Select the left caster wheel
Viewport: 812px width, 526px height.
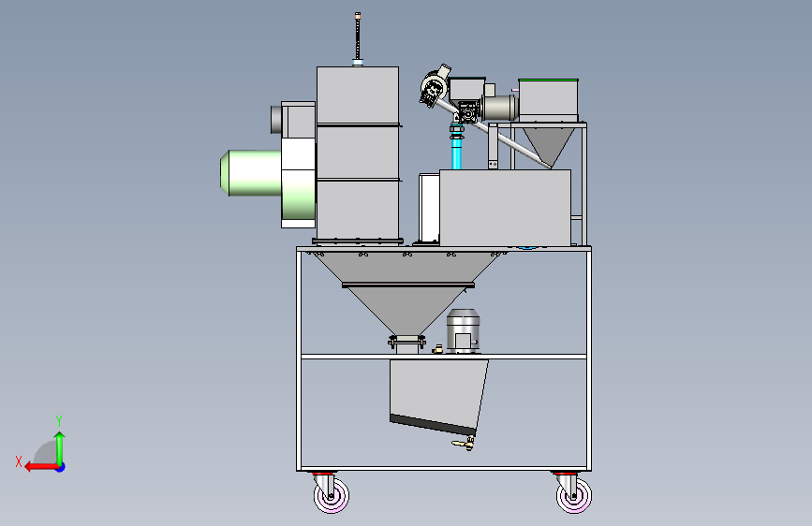click(331, 495)
